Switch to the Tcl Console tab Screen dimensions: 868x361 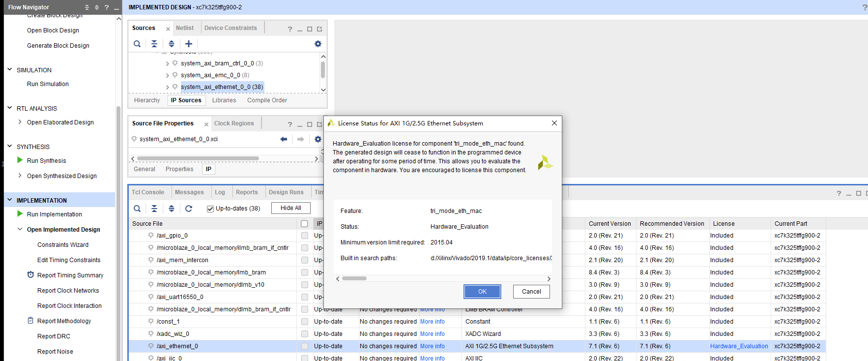[148, 192]
